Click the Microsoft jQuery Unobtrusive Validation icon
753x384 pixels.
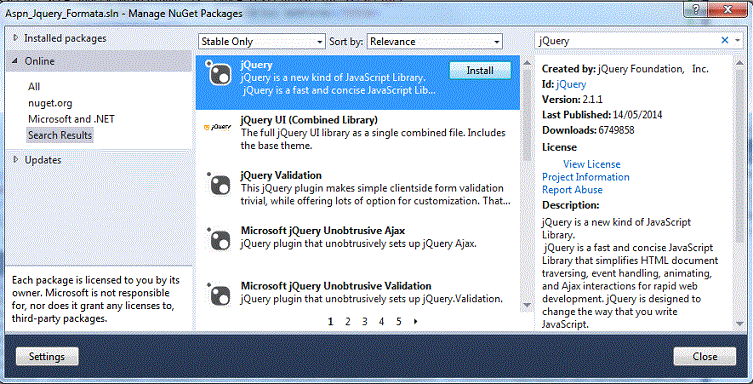(x=219, y=294)
